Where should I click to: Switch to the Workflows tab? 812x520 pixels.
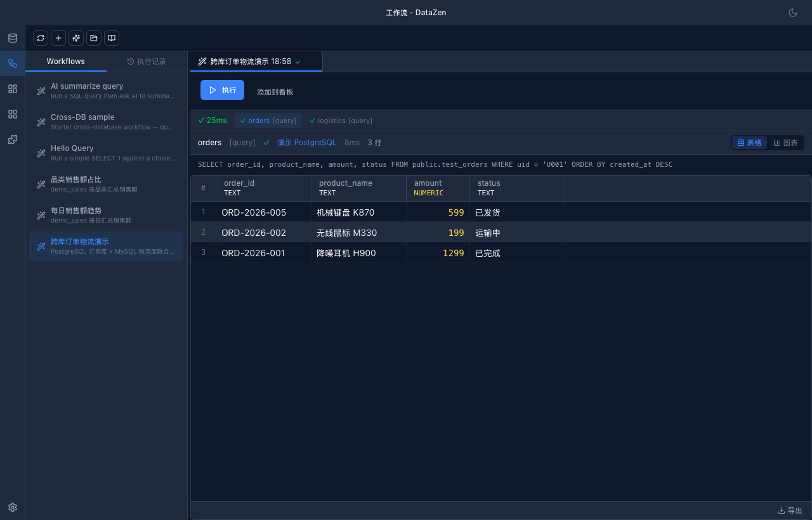(x=66, y=62)
